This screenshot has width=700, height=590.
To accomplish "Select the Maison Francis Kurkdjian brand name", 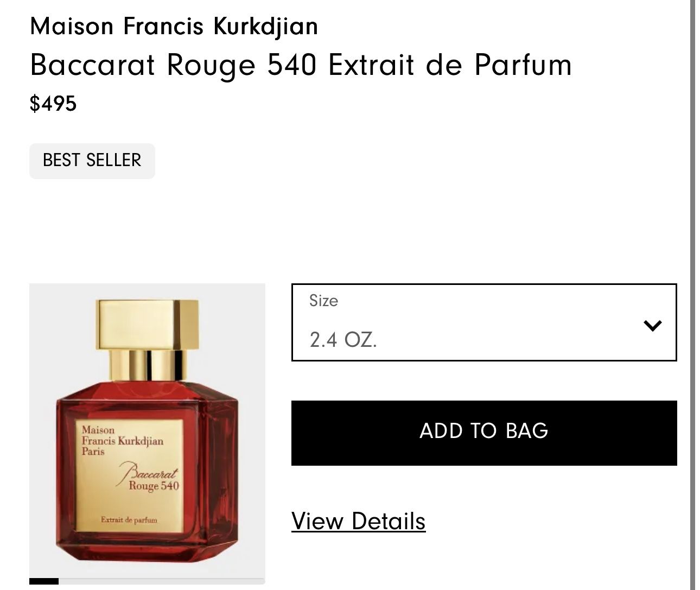I will 174,26.
